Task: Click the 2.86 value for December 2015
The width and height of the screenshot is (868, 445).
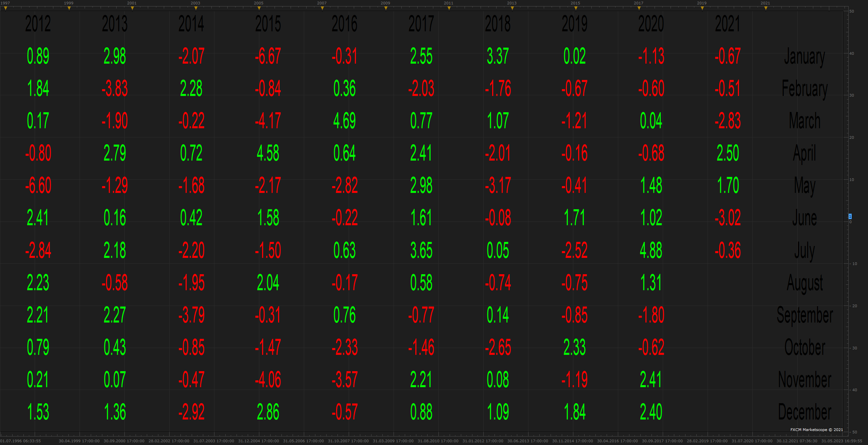Action: point(268,412)
